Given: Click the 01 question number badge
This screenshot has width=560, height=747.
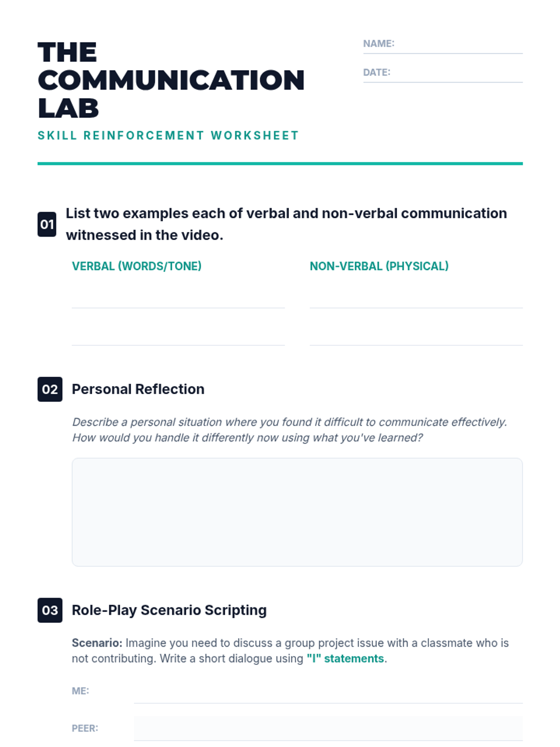Looking at the screenshot, I should pos(47,225).
